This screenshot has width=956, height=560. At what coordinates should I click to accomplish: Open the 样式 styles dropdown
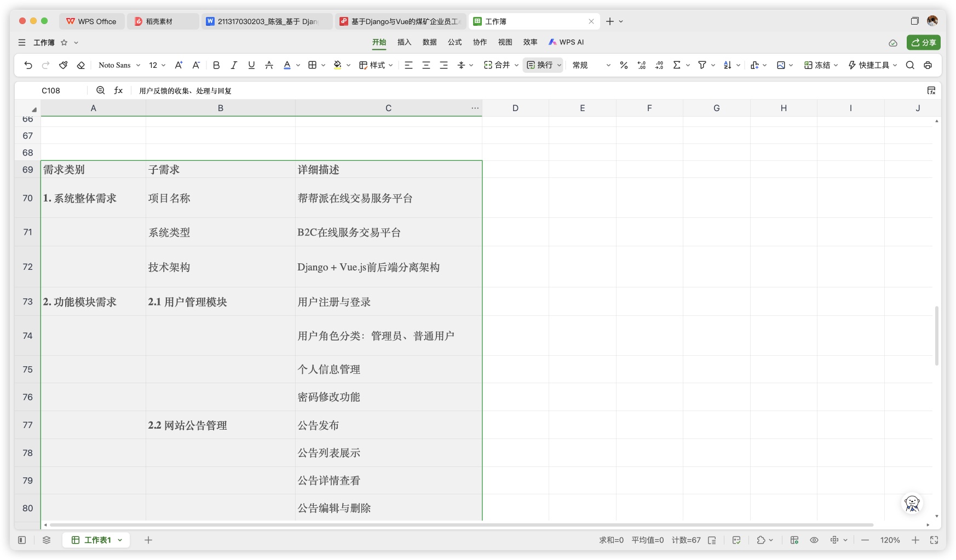click(x=376, y=65)
